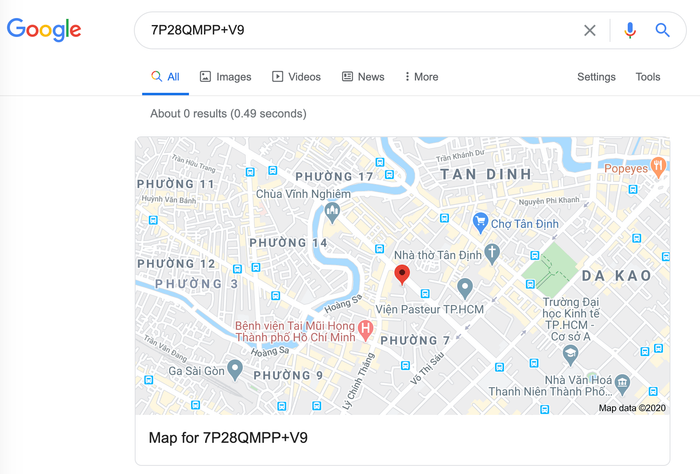700x474 pixels.
Task: Open the Tools options
Action: click(x=648, y=77)
